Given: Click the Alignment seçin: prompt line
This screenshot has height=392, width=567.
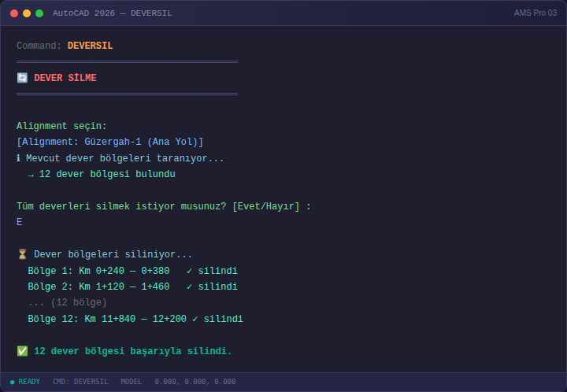Looking at the screenshot, I should [61, 126].
